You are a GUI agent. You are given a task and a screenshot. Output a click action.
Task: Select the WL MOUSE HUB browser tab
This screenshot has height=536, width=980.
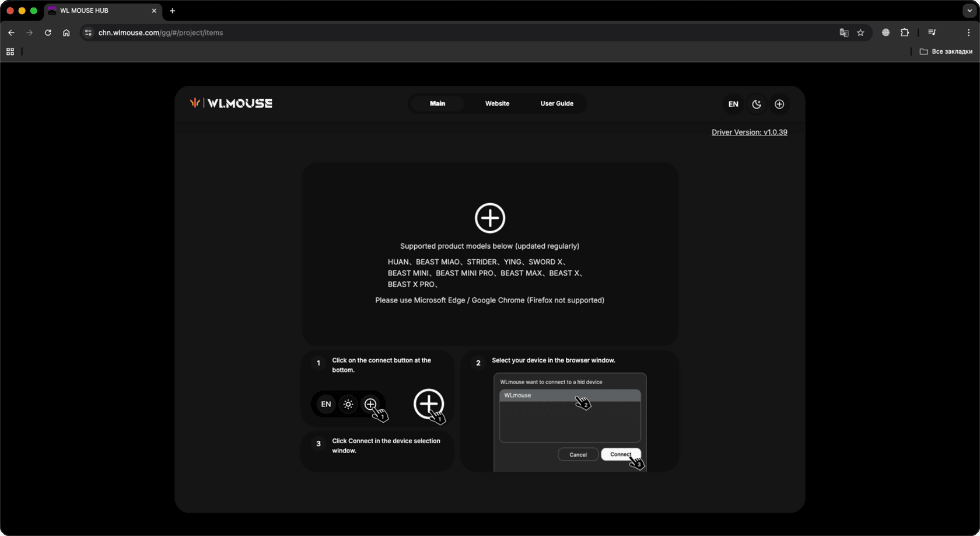pyautogui.click(x=103, y=11)
